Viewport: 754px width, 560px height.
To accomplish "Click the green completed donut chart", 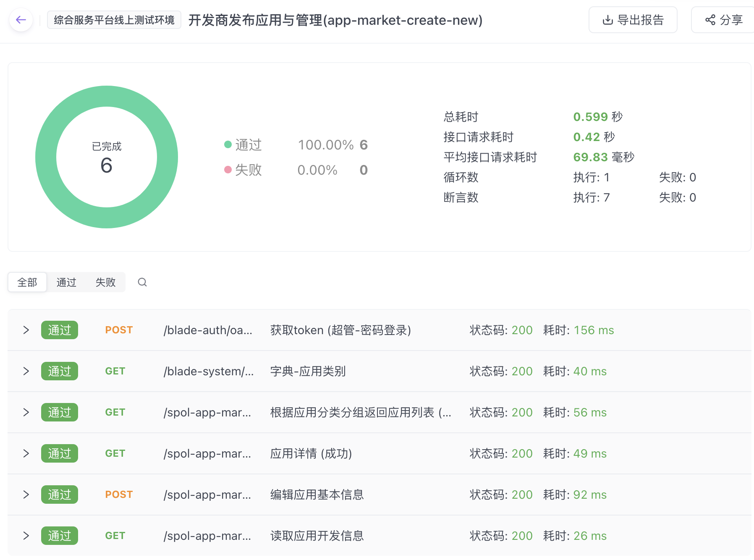I will [107, 157].
